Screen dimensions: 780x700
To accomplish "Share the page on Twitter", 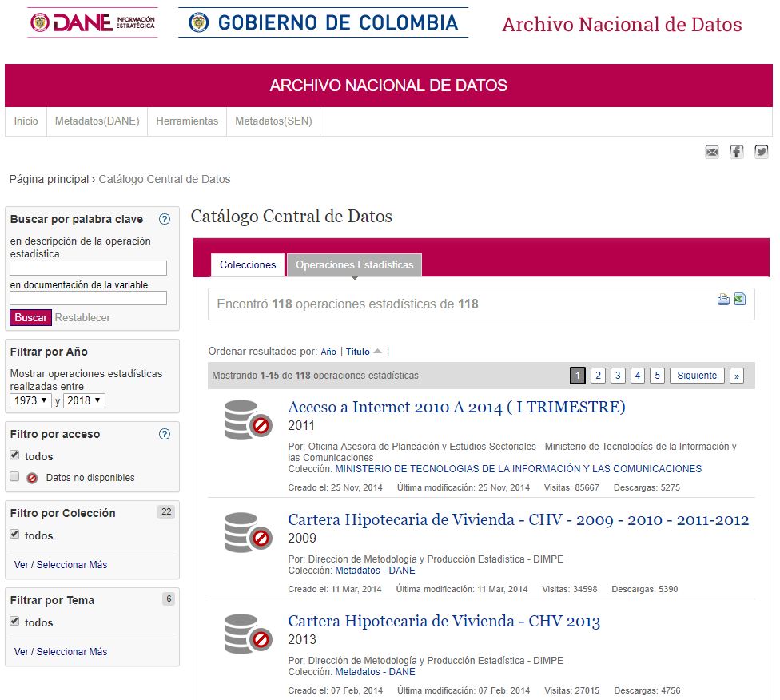I will (x=761, y=152).
